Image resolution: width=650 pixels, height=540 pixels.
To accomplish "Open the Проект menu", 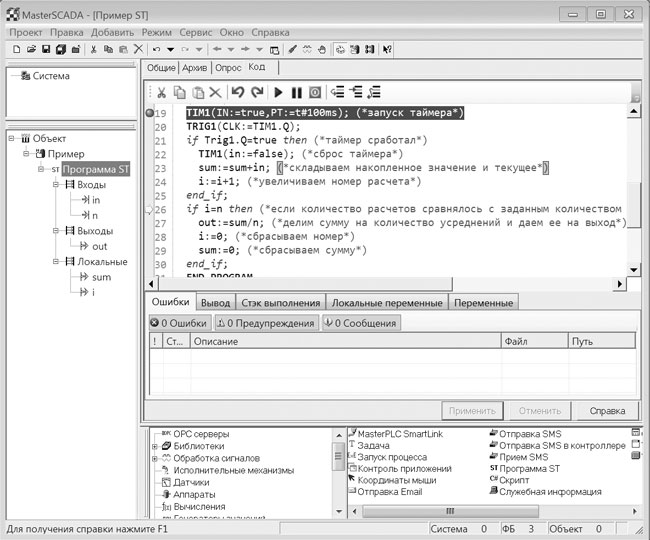I will tap(25, 32).
